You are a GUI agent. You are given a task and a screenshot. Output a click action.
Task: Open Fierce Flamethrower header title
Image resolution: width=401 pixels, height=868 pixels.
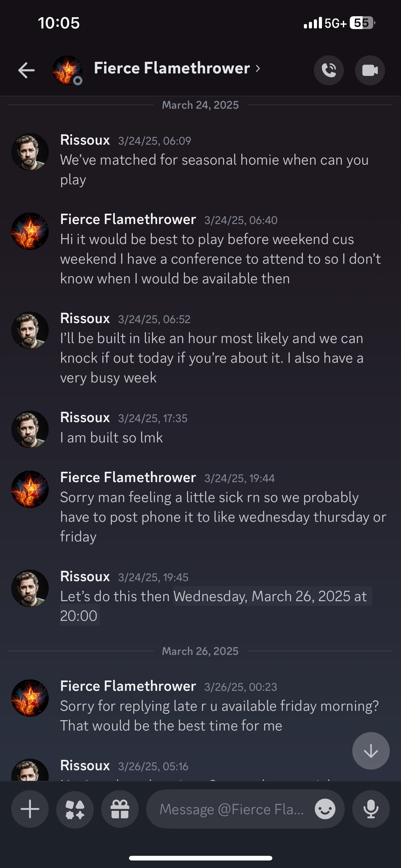coord(172,68)
